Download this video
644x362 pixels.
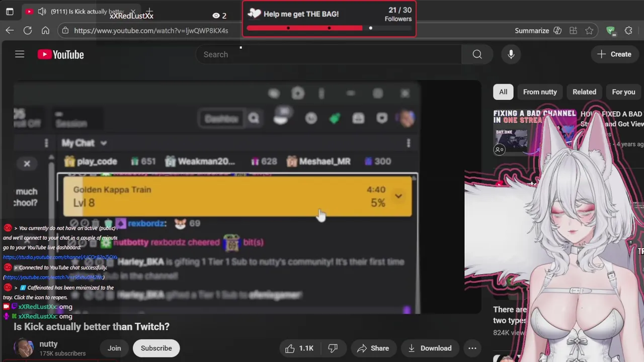point(430,348)
